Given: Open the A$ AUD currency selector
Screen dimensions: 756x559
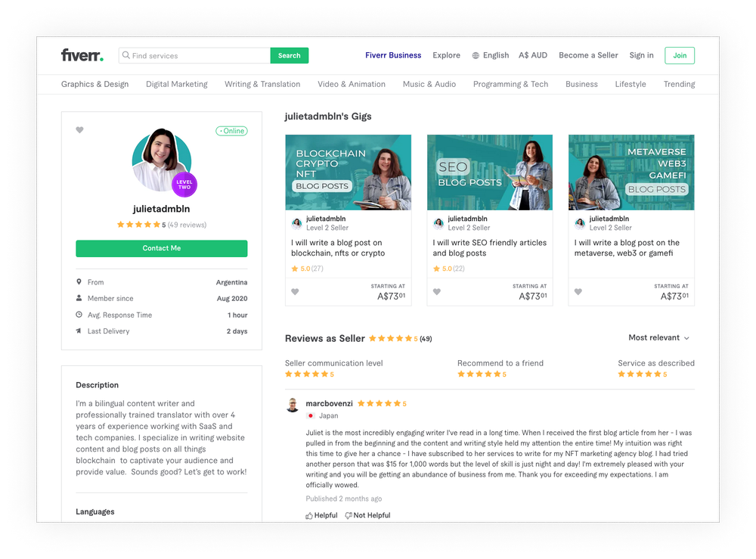Looking at the screenshot, I should point(531,55).
